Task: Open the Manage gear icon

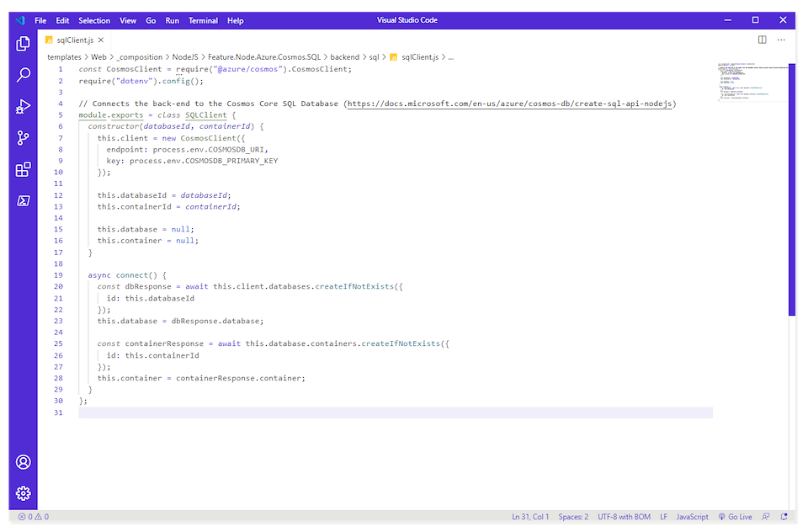Action: pos(24,493)
